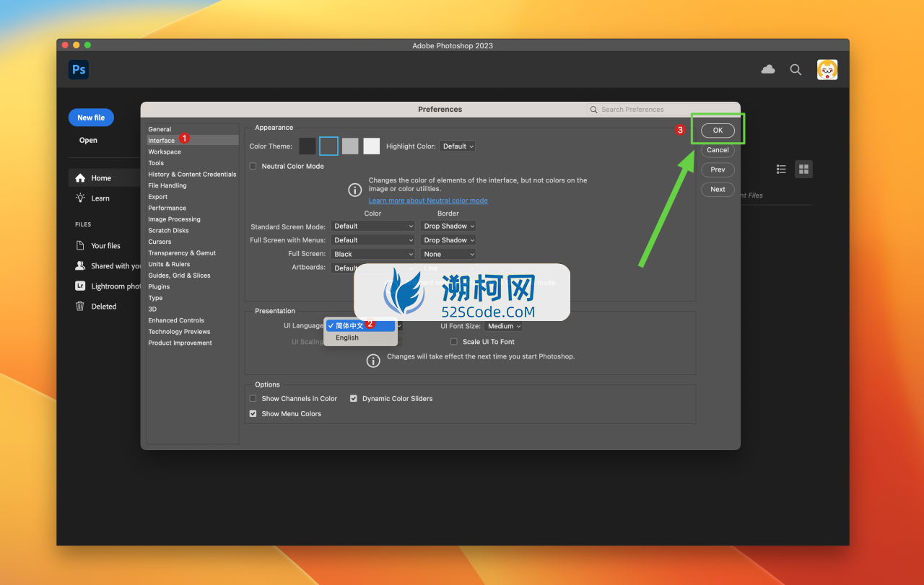Image resolution: width=924 pixels, height=585 pixels.
Task: Select light gray color theme swatch
Action: click(350, 146)
